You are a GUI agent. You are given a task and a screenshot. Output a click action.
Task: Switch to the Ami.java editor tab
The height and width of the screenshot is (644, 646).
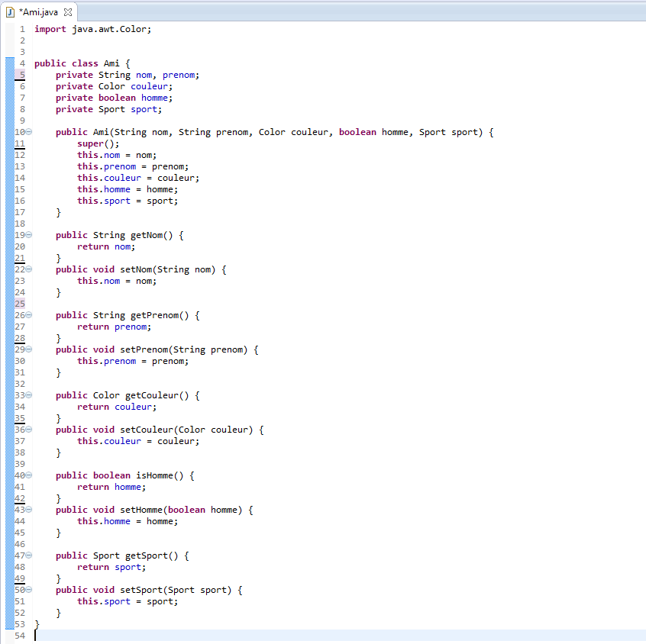click(x=38, y=12)
